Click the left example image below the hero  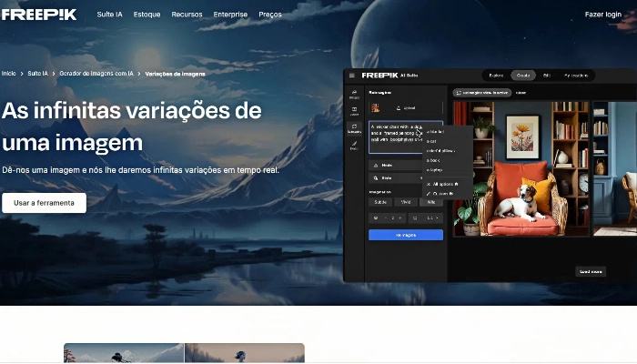pos(124,353)
